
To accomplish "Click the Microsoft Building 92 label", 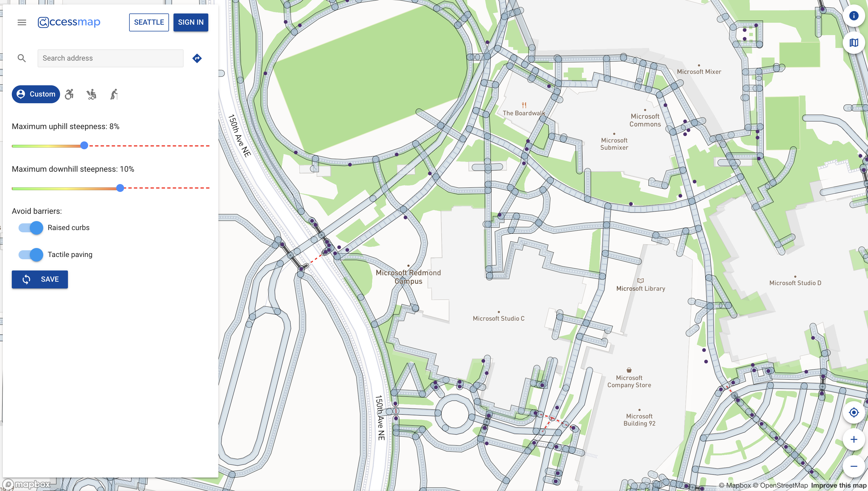I will pos(639,420).
